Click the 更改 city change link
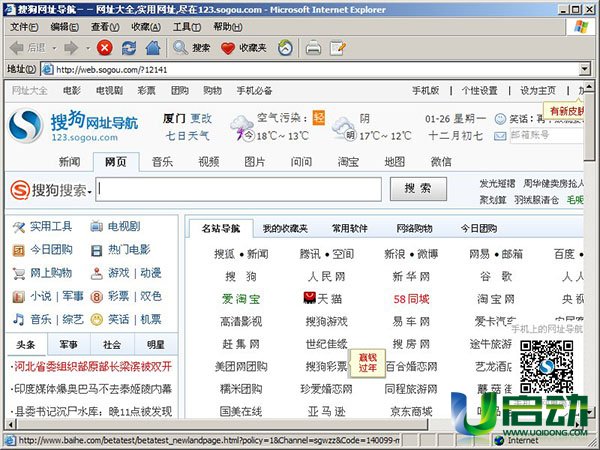Viewport: 600px width, 450px height. tap(201, 118)
